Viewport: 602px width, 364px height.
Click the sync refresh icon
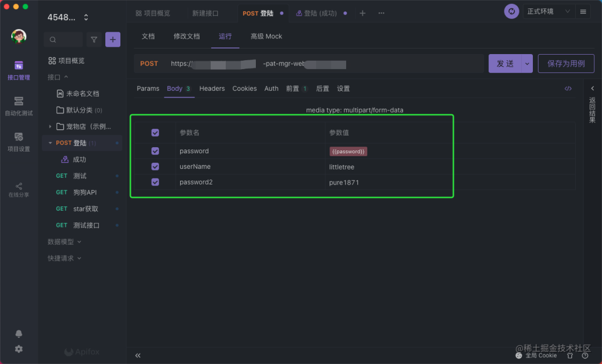point(511,12)
